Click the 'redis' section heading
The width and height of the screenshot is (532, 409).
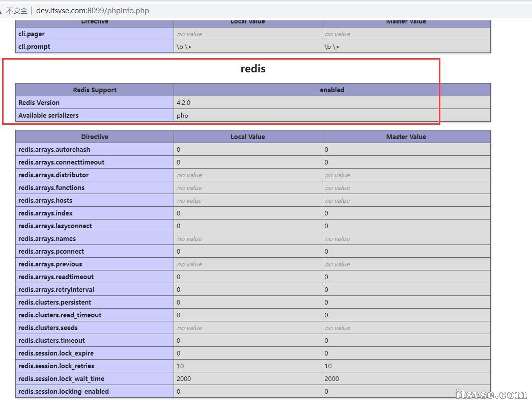click(253, 69)
